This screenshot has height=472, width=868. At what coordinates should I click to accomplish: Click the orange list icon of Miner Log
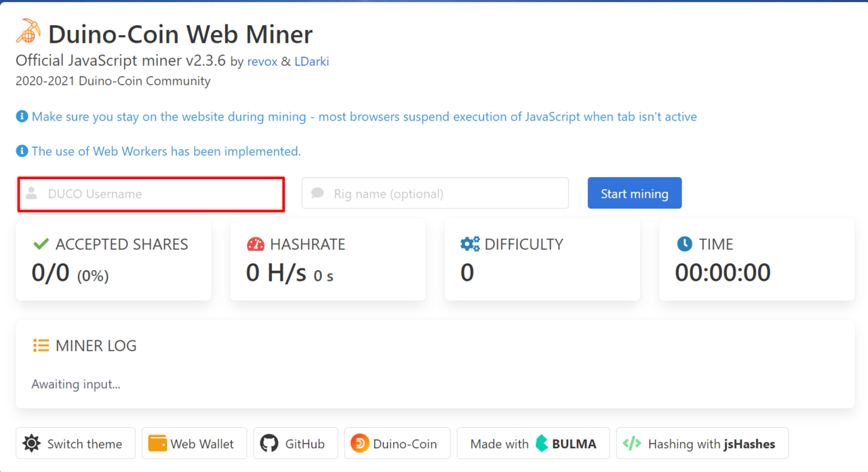click(x=41, y=346)
